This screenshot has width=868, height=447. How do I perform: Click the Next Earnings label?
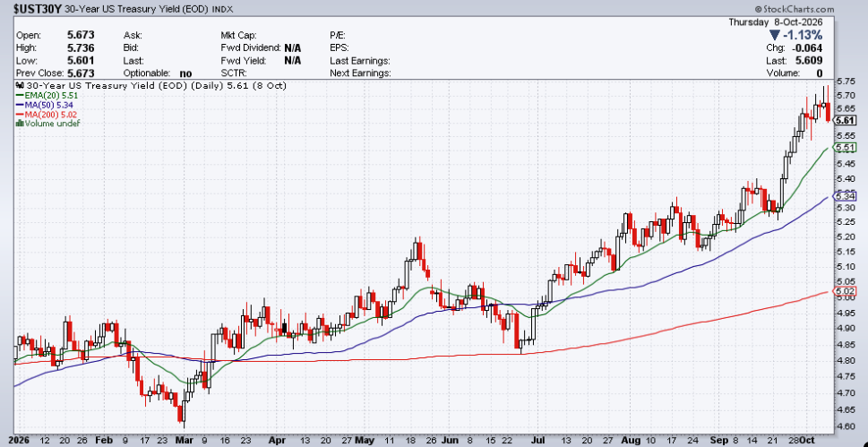360,73
